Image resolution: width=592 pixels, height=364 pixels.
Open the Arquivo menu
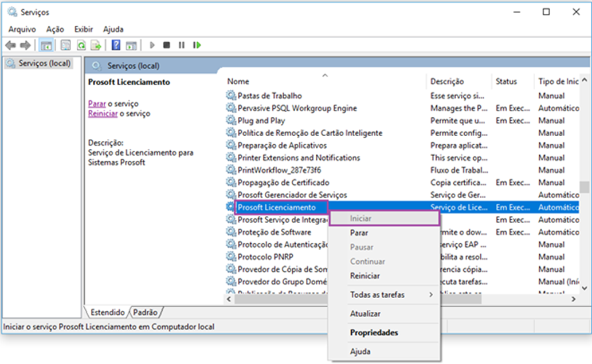22,29
